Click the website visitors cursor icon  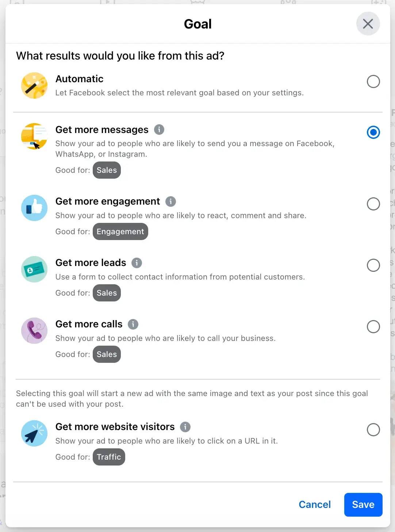34,433
